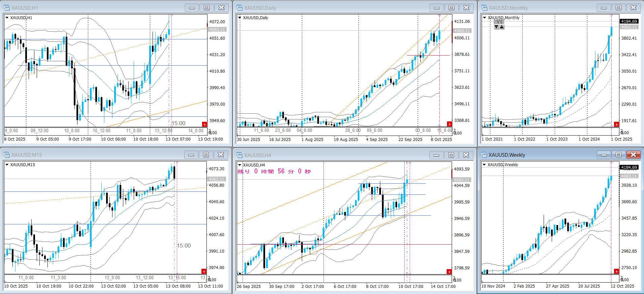This screenshot has height=294, width=644.
Task: Expand the triangle beside XAUUSD,H1 chart label
Action: 7,18
